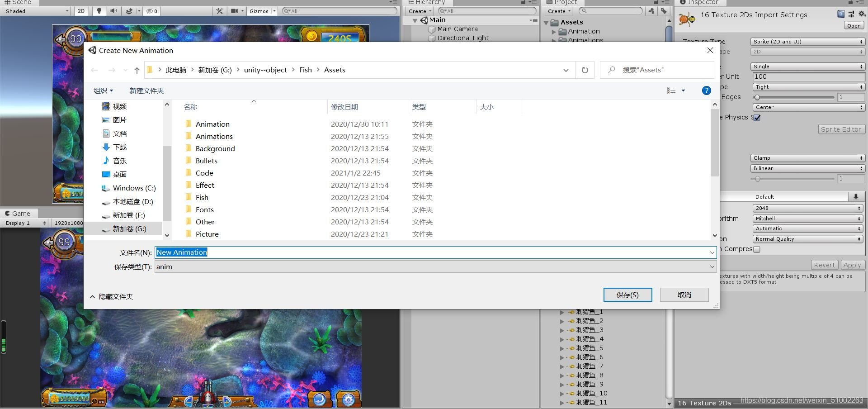The image size is (868, 409).
Task: Click the Scene camera settings icon
Action: point(234,11)
